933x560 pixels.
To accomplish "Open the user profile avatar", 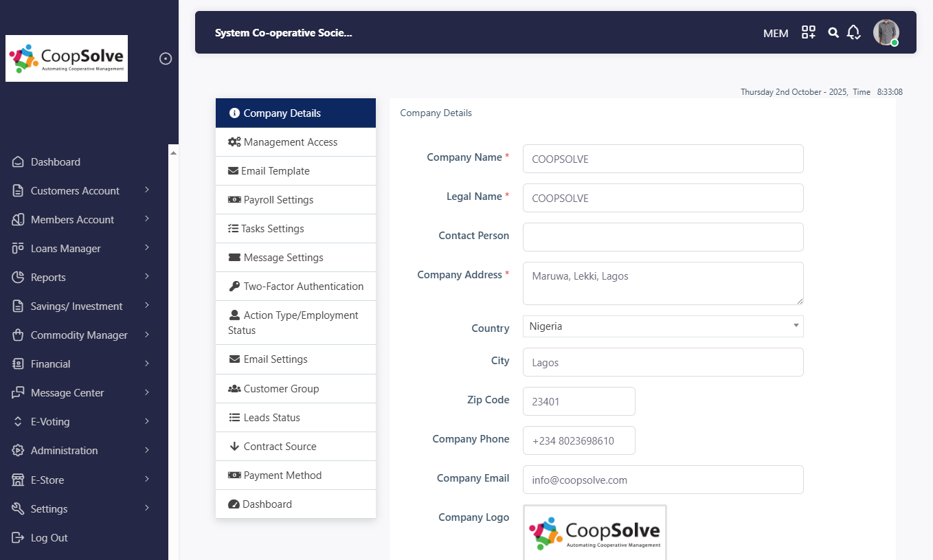I will point(886,32).
